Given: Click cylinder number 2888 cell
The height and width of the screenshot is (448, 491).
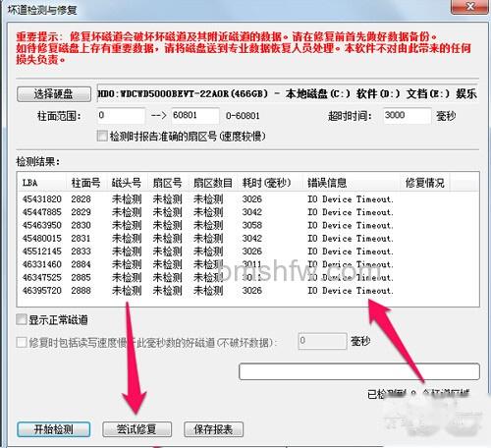Looking at the screenshot, I should (81, 290).
